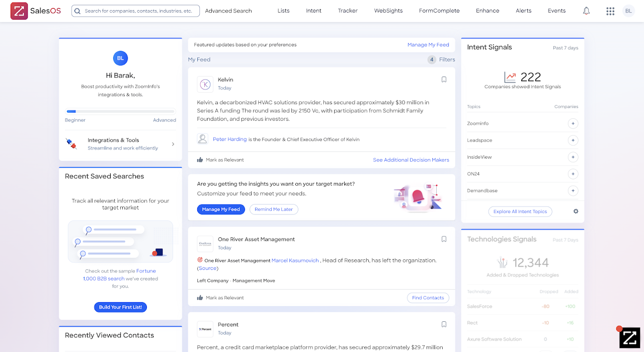Viewport: 644px width, 352px height.
Task: Focus the company search field
Action: coord(136,11)
